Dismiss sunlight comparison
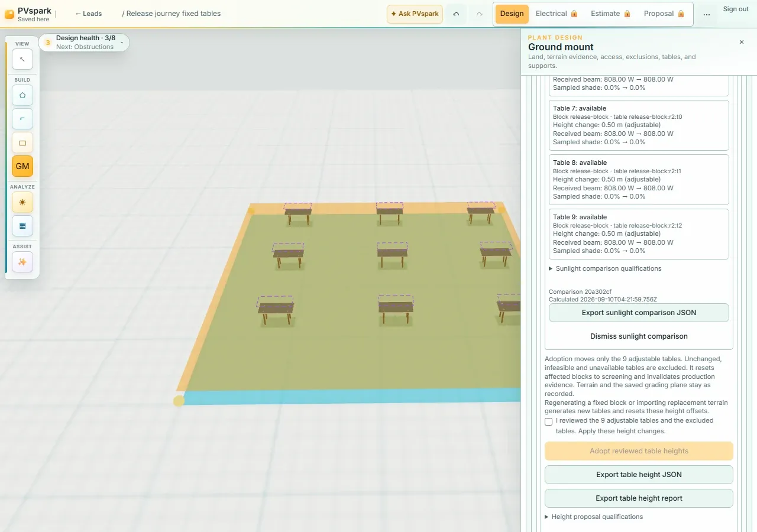 [639, 336]
